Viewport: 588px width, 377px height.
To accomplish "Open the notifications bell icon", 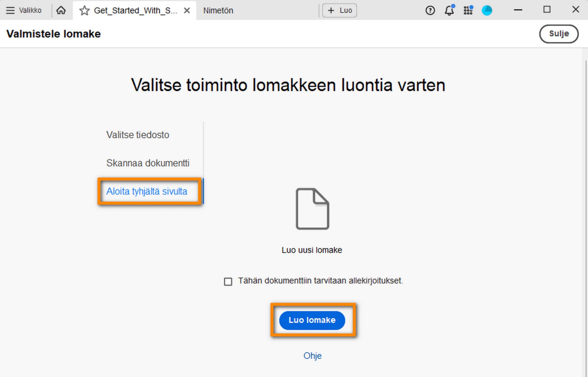I will point(450,10).
